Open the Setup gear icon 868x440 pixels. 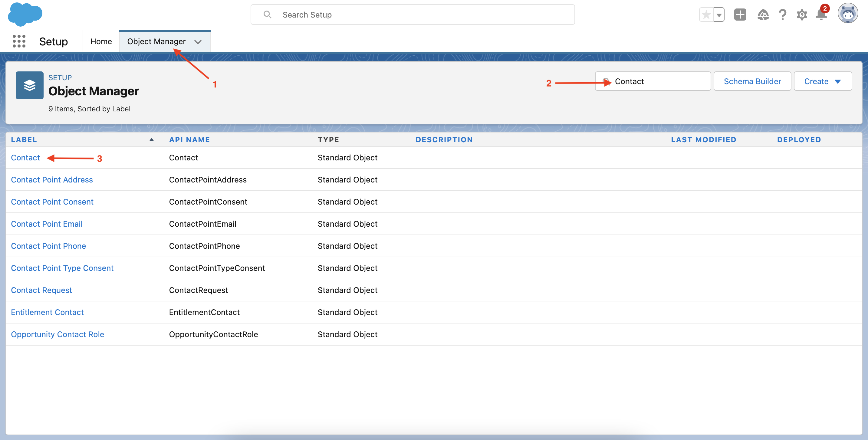click(x=802, y=15)
